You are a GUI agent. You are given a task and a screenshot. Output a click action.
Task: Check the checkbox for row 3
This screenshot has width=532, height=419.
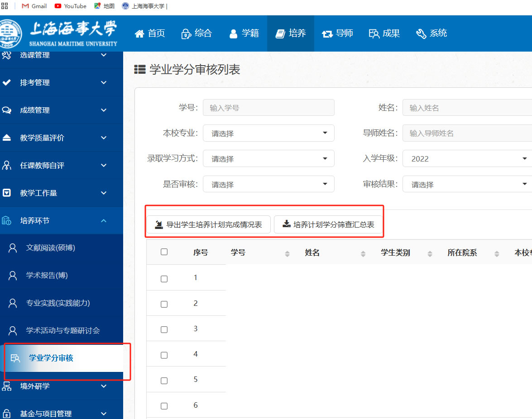(164, 329)
